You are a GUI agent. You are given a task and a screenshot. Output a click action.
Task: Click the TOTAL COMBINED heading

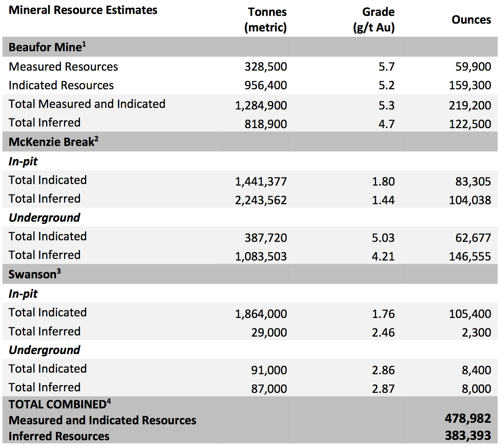[57, 405]
